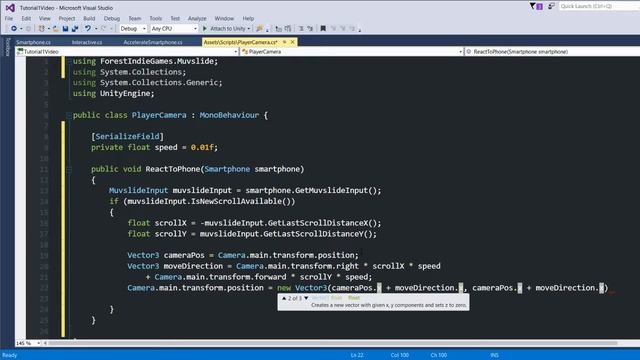Click the Undo arrow icon

88,29
